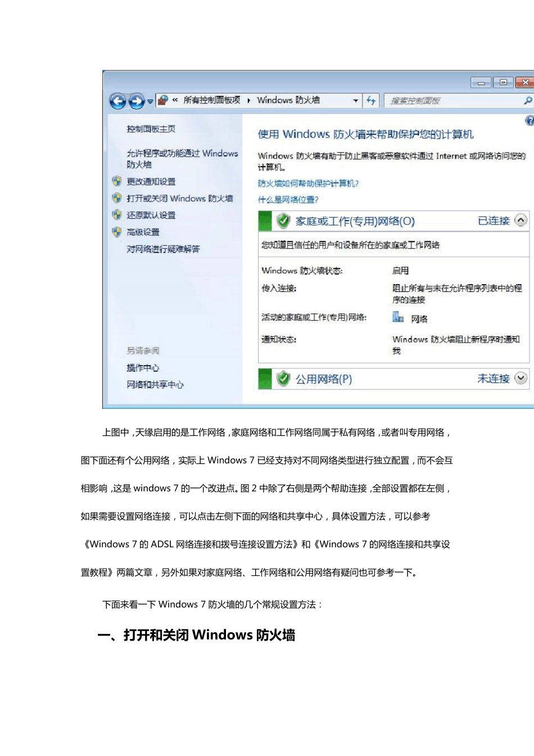Click shield icon beside 更改通知设置
This screenshot has height=756, width=534.
tap(116, 181)
